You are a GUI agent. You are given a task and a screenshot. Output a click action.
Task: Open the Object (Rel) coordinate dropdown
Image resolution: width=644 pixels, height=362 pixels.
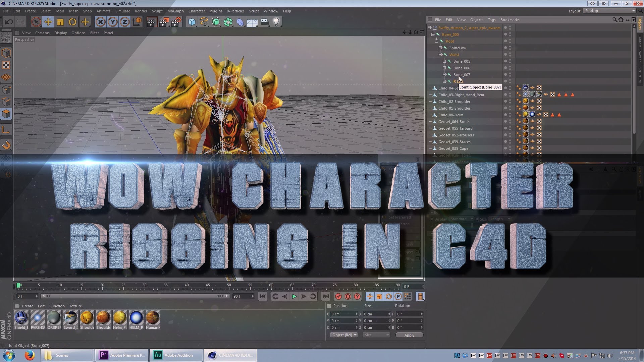[344, 335]
